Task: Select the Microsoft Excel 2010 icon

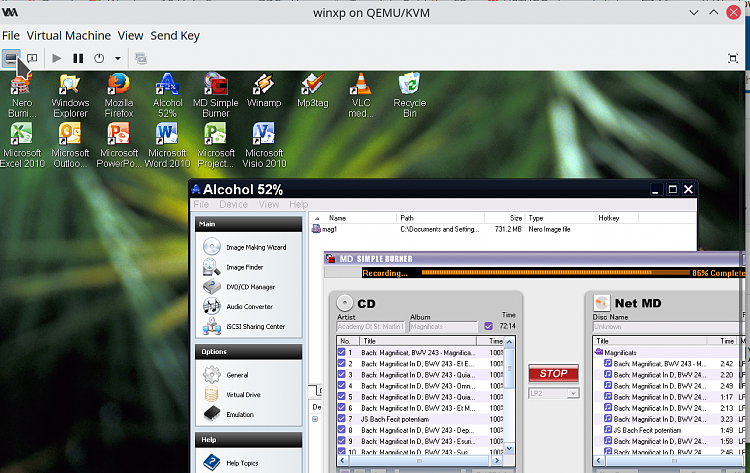Action: pos(22,145)
